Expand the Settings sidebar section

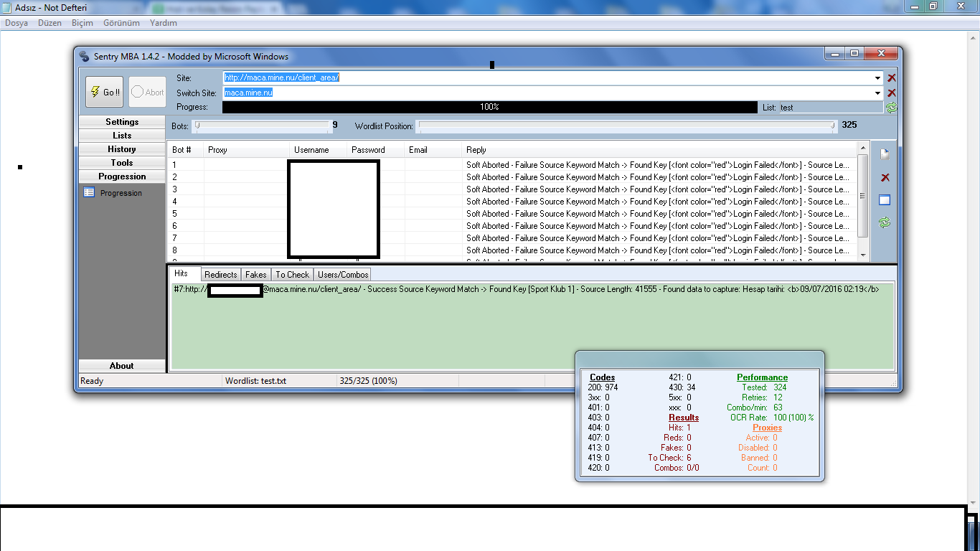pos(122,122)
